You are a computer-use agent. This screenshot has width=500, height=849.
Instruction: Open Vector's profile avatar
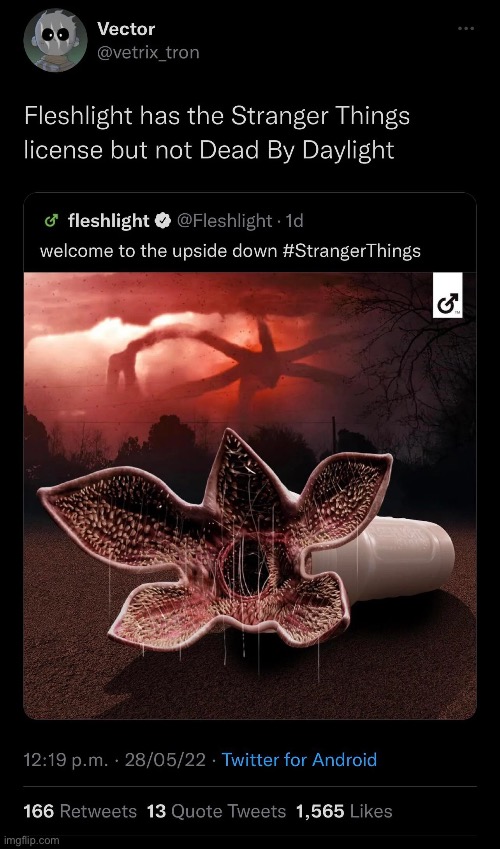pyautogui.click(x=55, y=40)
